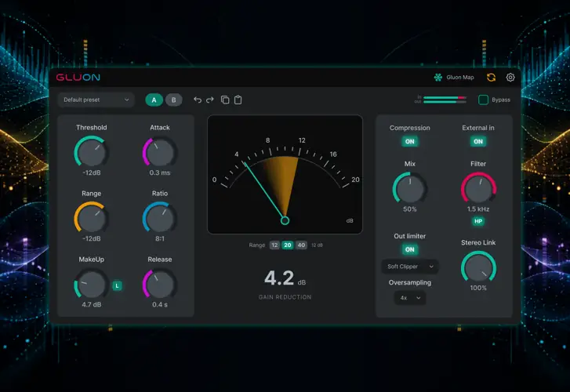Click the Mix value 50%

[x=410, y=209]
